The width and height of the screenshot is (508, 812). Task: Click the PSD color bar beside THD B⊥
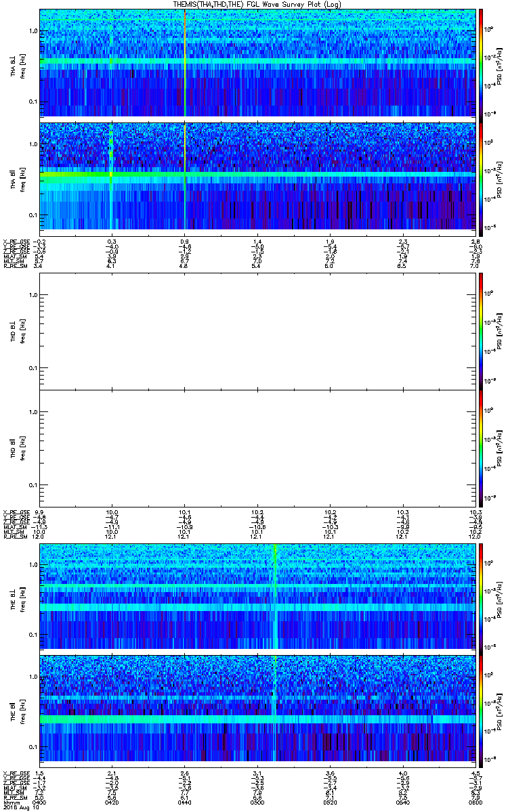pyautogui.click(x=481, y=331)
